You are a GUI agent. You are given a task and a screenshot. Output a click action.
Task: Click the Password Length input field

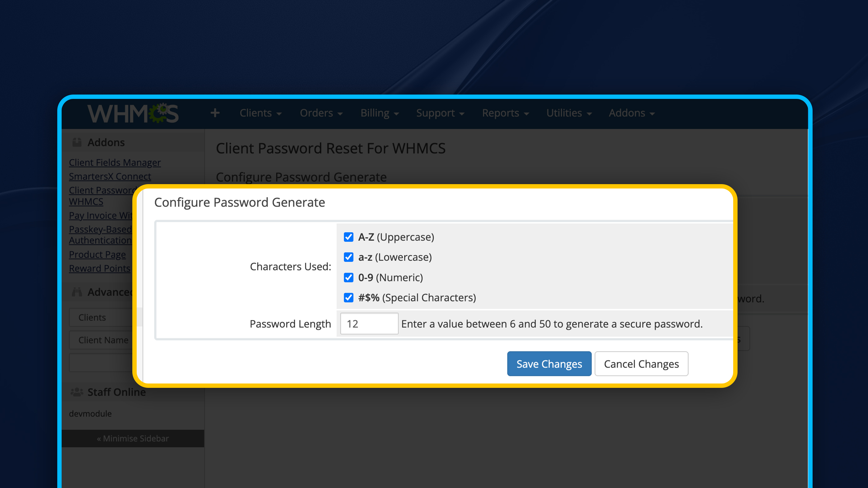(369, 324)
